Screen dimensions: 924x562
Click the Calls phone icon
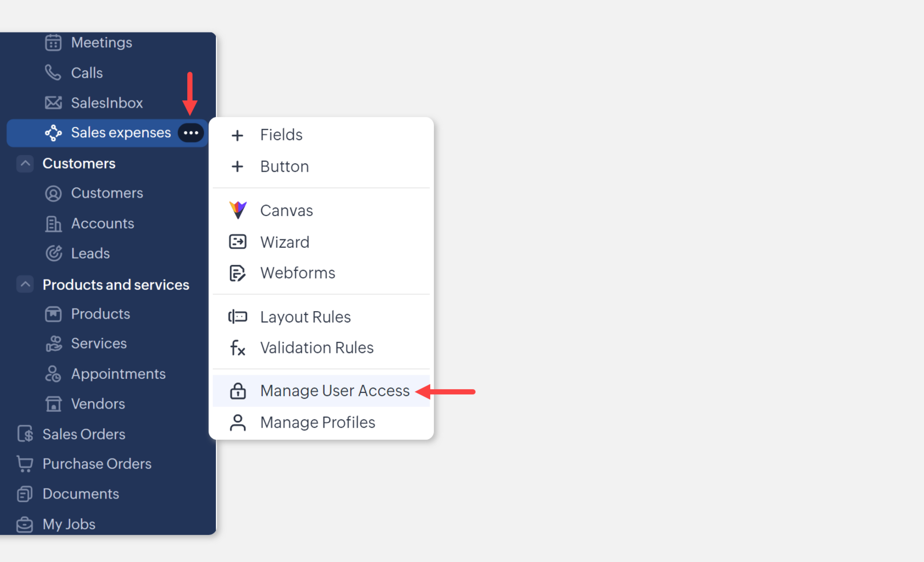[x=53, y=72]
